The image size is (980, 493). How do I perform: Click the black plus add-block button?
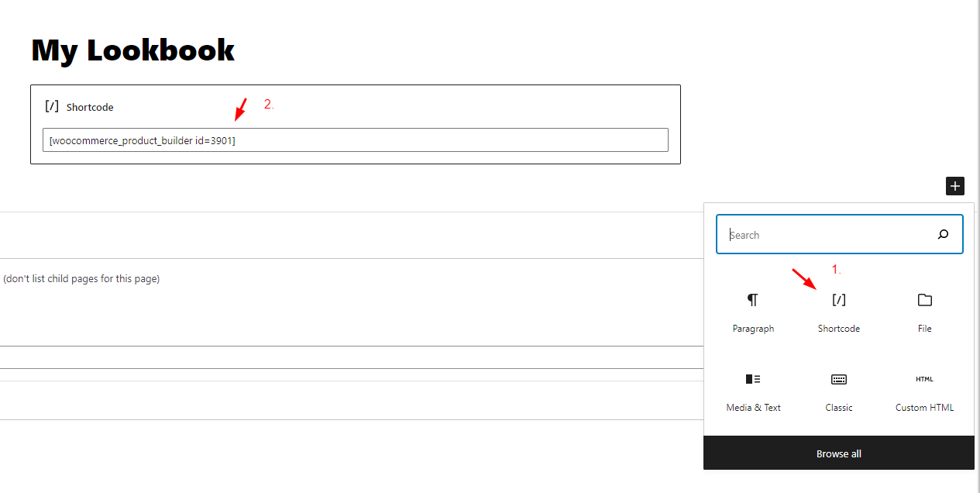(x=955, y=186)
